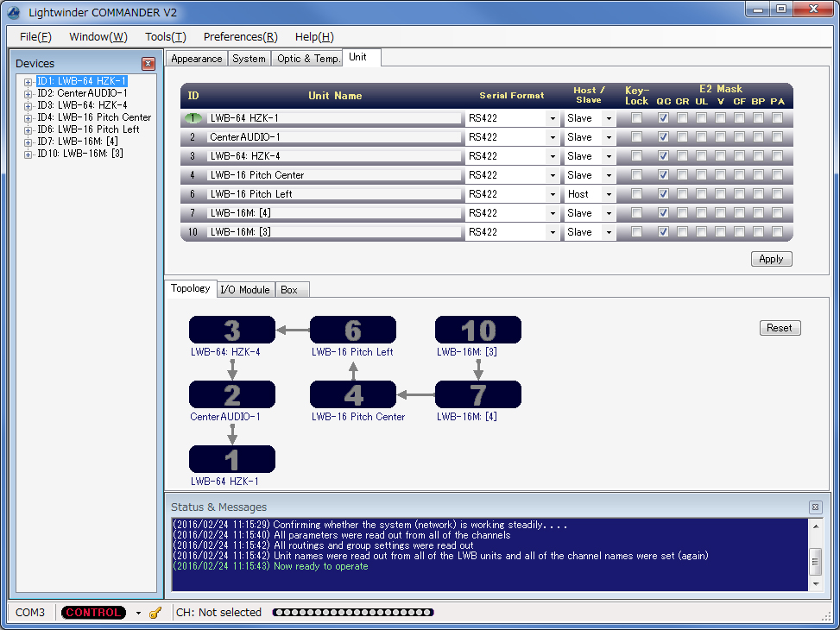Enable CR mask for CenterAUDIO-1 row
The image size is (840, 630).
682,137
